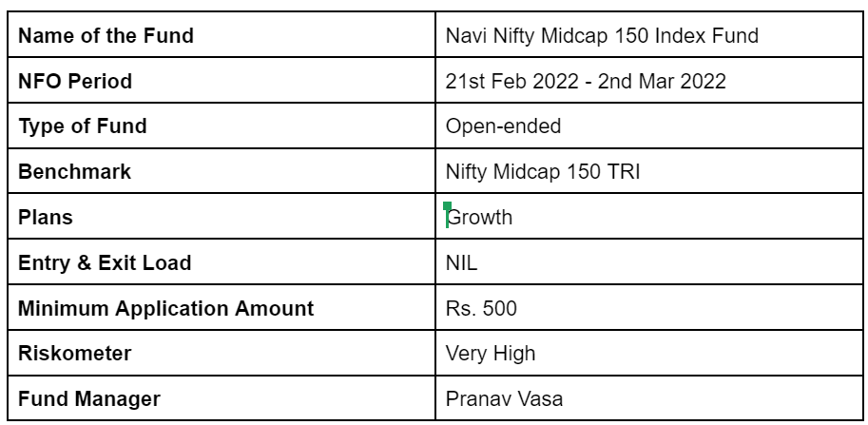The image size is (868, 425).
Task: Click the 'NIL' value cell
Action: coord(649,261)
